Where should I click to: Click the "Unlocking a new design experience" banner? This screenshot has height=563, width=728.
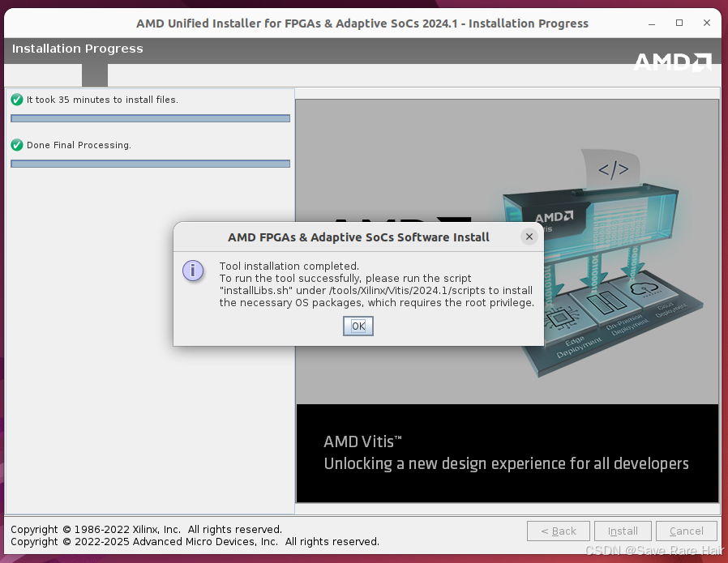[506, 463]
